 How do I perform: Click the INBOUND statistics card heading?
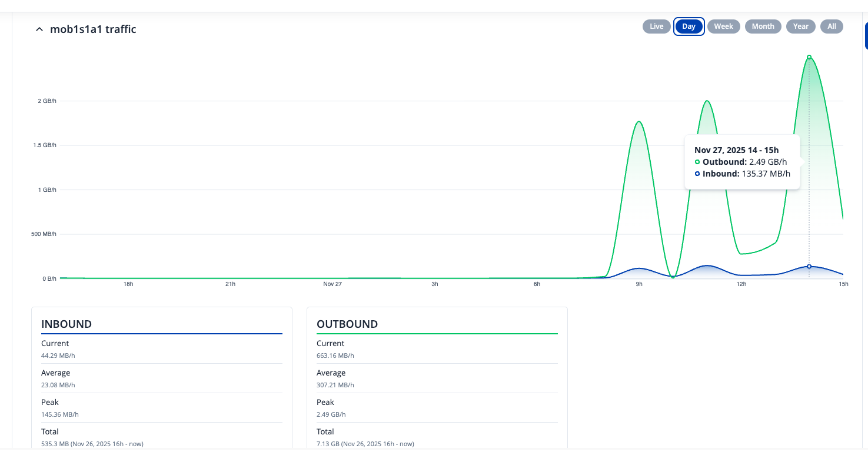point(66,324)
